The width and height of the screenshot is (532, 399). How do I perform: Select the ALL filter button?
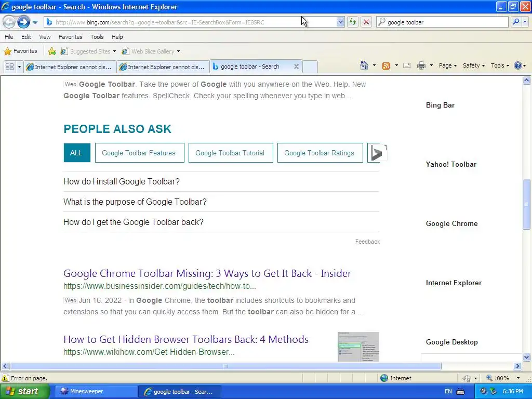[77, 153]
